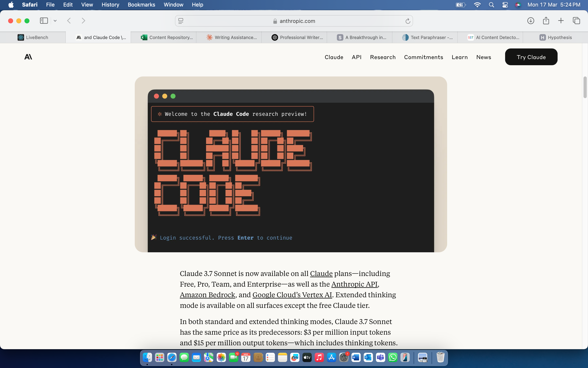588x368 pixels.
Task: Open Claude in the site navigation
Action: pyautogui.click(x=334, y=57)
